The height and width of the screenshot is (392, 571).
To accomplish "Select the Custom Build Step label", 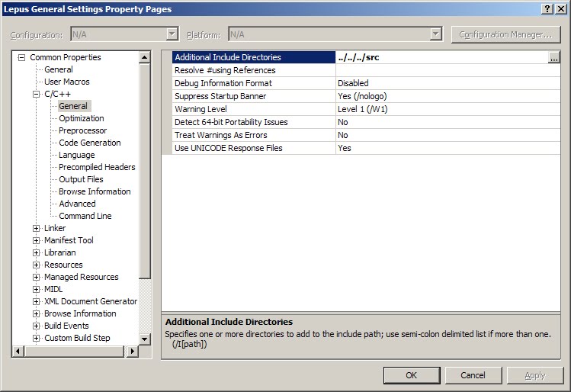I will pos(77,338).
